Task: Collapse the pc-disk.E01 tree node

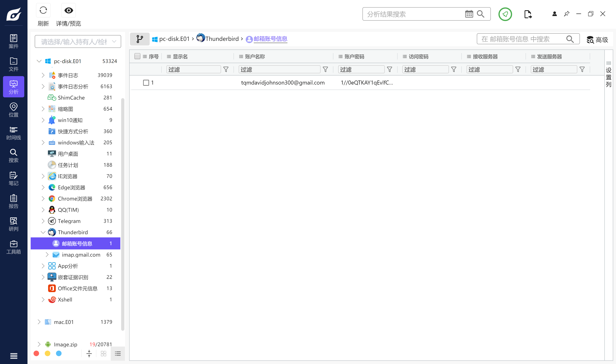Action: [x=39, y=61]
